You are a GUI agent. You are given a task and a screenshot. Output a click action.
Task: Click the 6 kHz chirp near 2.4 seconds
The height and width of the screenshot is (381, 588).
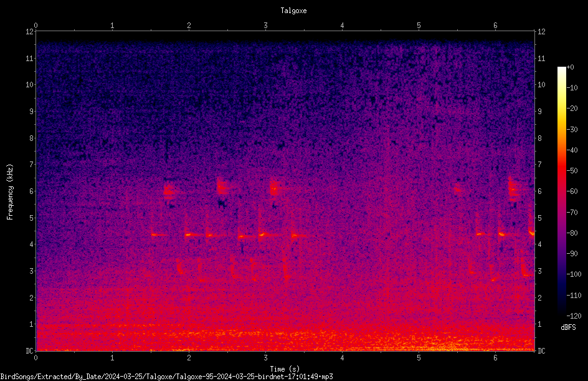tap(224, 186)
